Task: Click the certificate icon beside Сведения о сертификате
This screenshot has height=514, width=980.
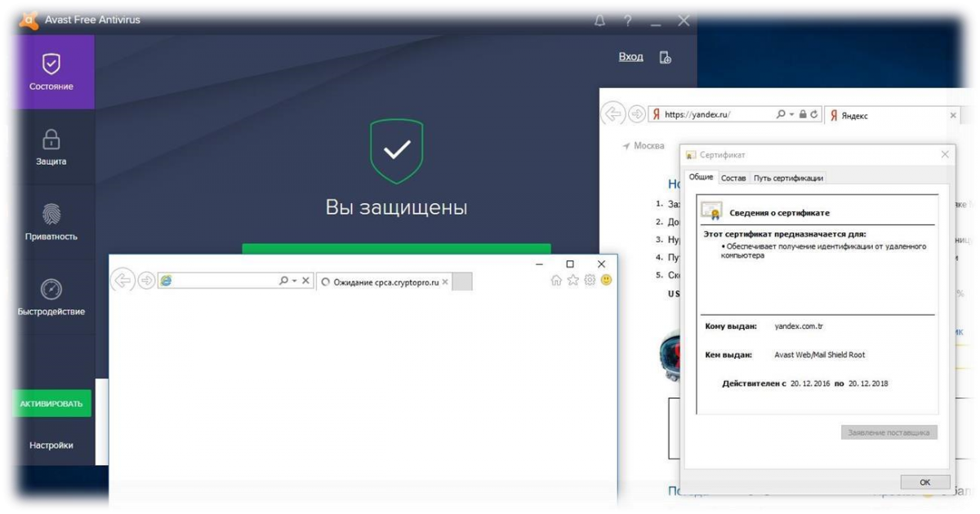Action: click(x=711, y=211)
